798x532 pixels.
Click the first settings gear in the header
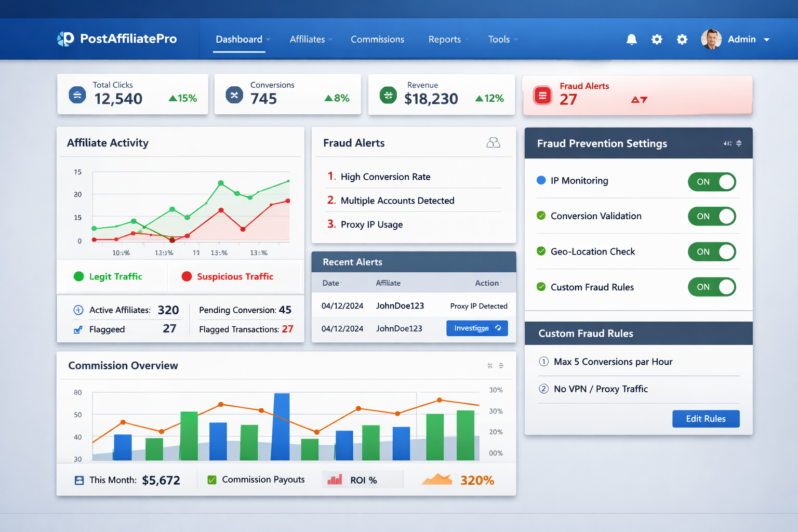coord(657,39)
